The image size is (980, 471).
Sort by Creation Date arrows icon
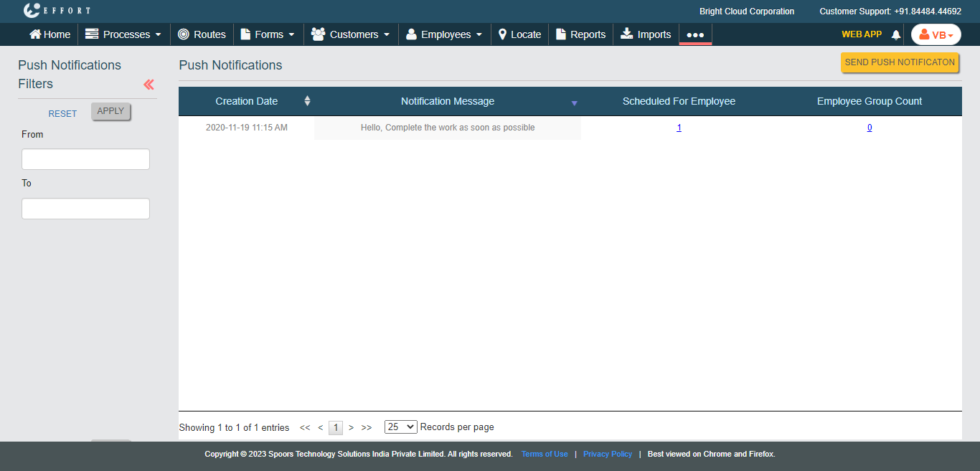[x=307, y=101]
